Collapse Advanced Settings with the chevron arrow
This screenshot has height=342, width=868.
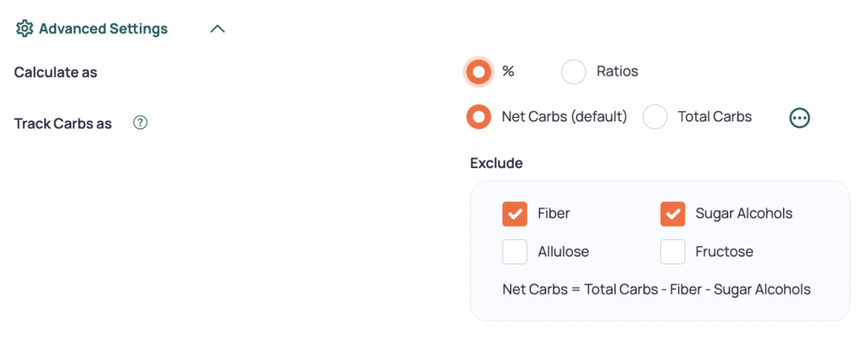coord(217,29)
